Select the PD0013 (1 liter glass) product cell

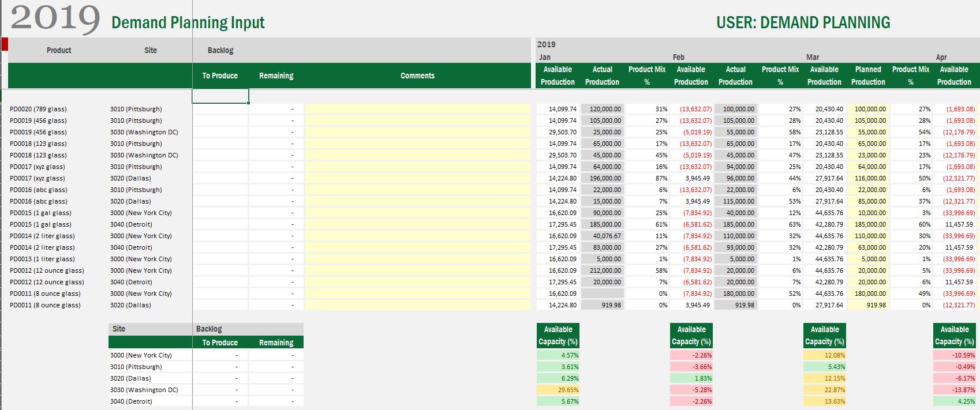click(x=42, y=259)
